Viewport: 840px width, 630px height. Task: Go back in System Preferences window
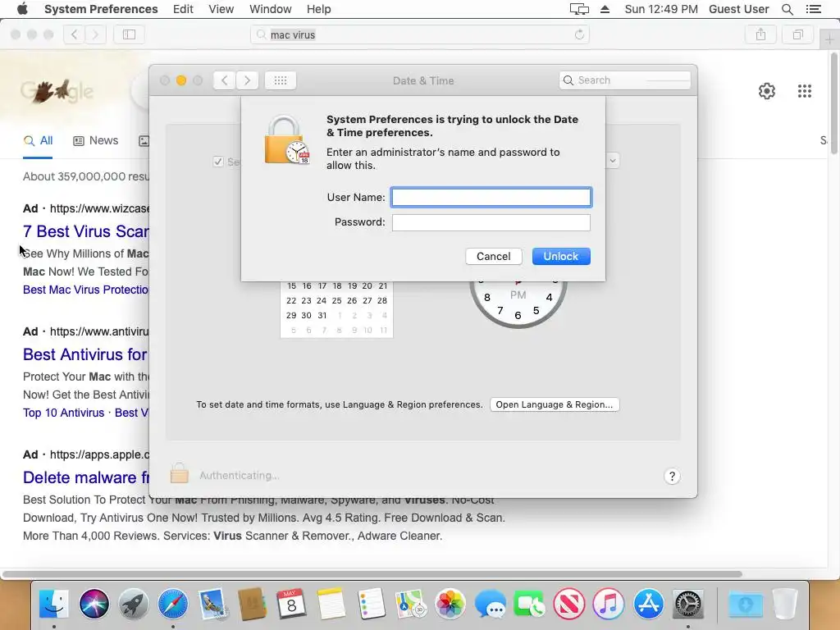point(225,80)
